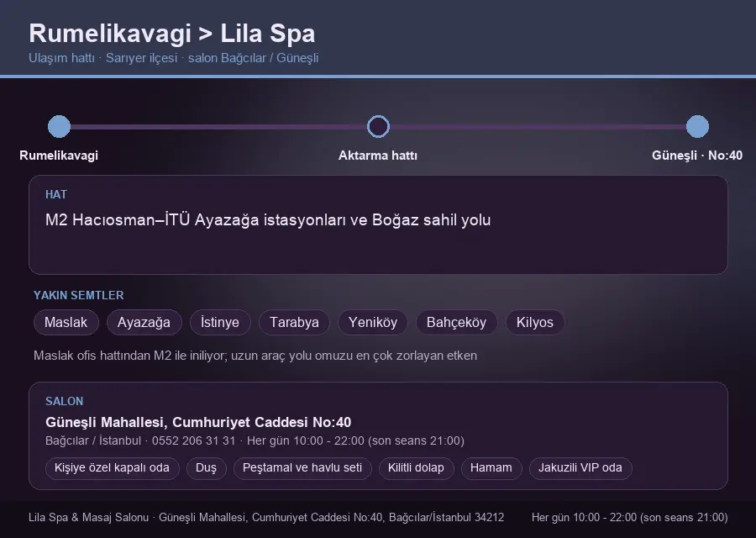This screenshot has height=538, width=756.
Task: Click the 'Güneşli Mahallesi, Cumhuriyet Caddesi No:40' address
Action: pyautogui.click(x=198, y=422)
